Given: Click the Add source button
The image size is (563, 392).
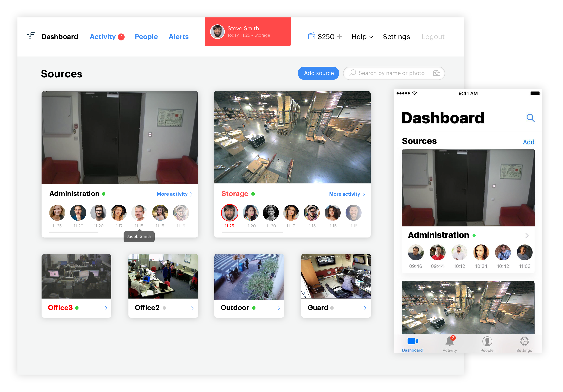Looking at the screenshot, I should click(318, 73).
